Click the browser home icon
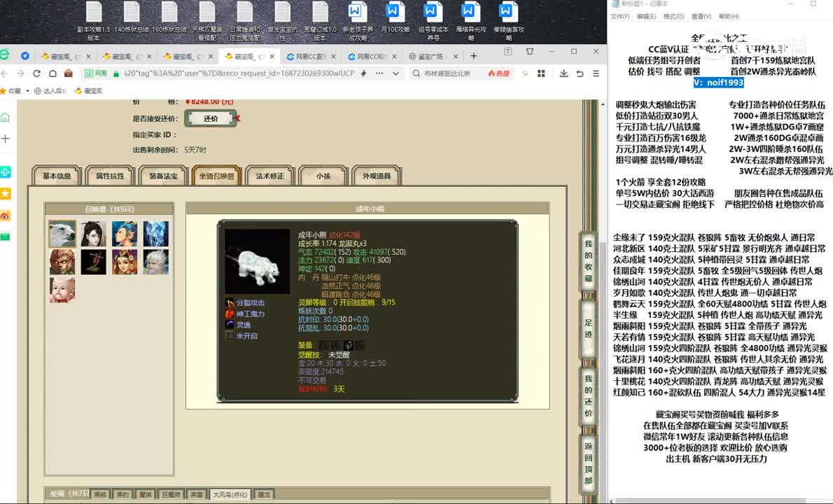 [52, 73]
